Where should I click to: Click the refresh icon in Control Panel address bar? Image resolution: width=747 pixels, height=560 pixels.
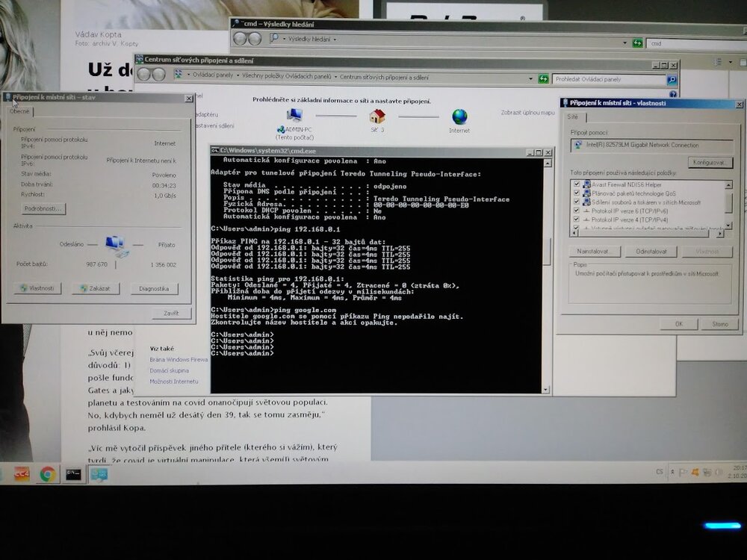543,78
